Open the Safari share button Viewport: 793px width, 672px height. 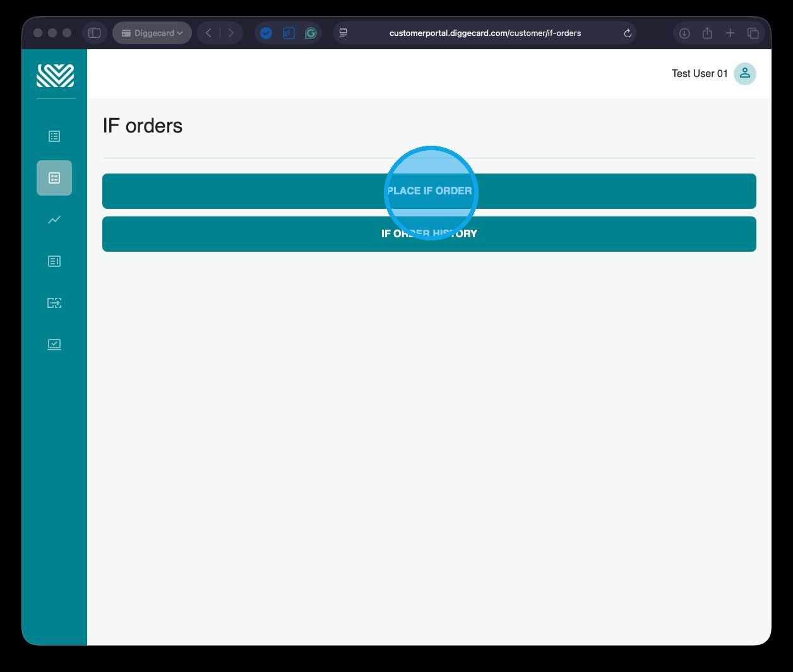pos(707,33)
